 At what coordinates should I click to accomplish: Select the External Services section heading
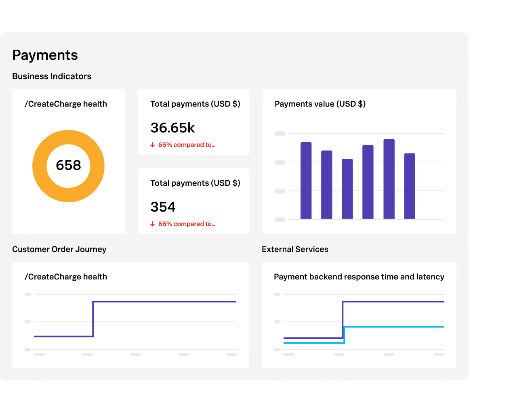click(x=295, y=249)
